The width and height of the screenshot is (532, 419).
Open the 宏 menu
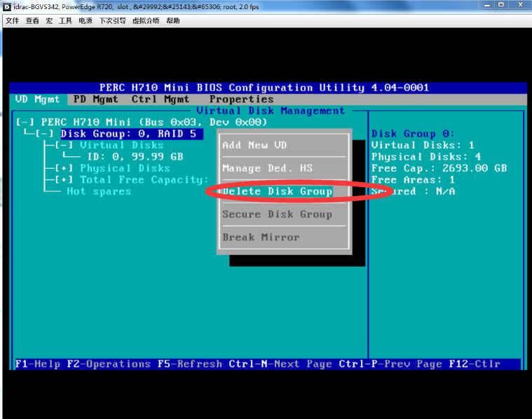pos(49,21)
